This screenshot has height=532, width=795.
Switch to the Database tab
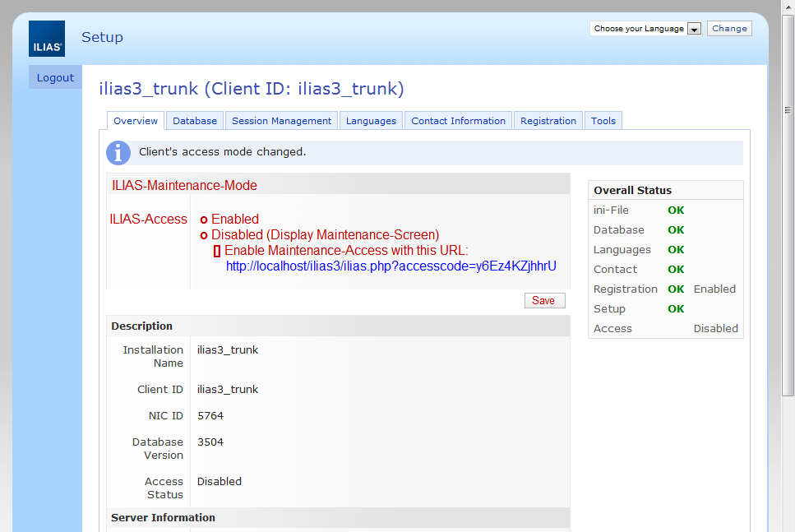195,121
